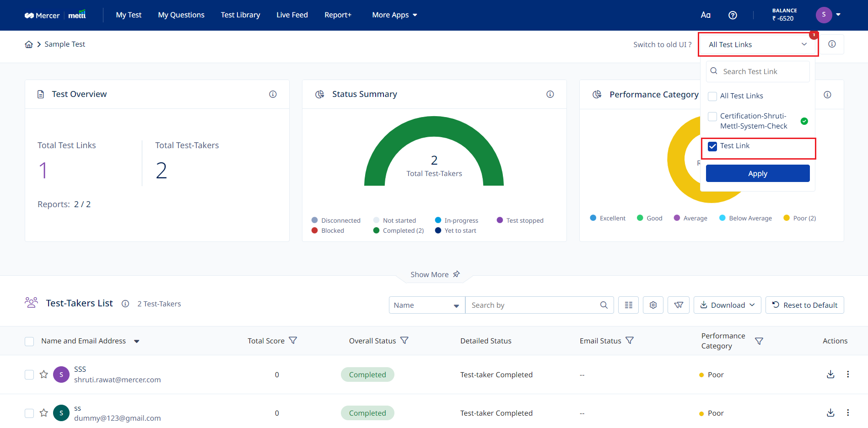Open actions menu for SSS row

(848, 374)
